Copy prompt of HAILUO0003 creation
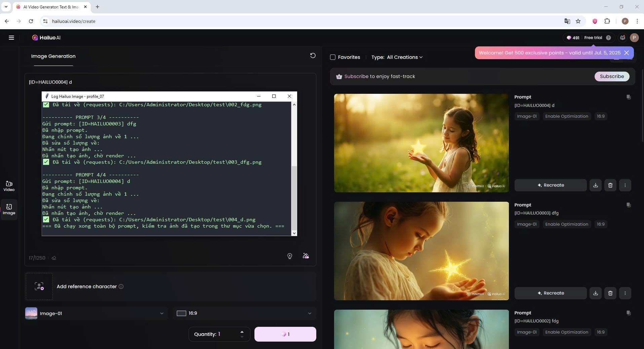The image size is (644, 349). point(629,205)
